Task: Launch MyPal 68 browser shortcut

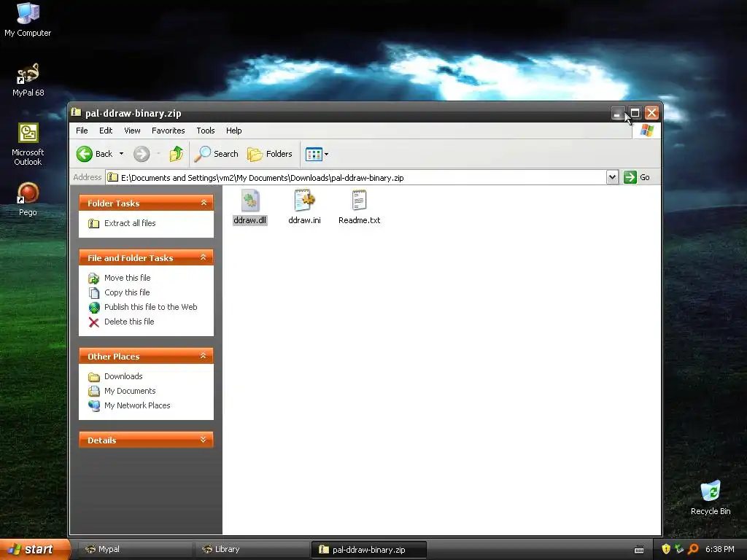Action: pyautogui.click(x=28, y=79)
